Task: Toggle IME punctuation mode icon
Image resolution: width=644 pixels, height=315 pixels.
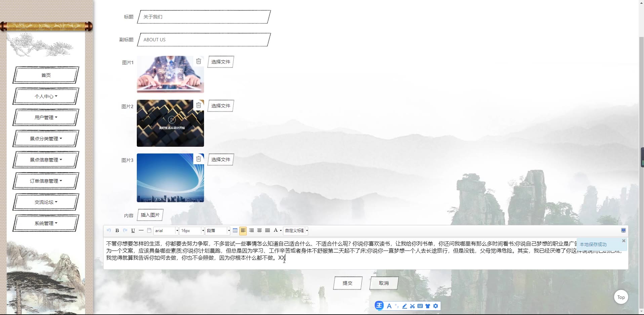Action: tap(397, 306)
